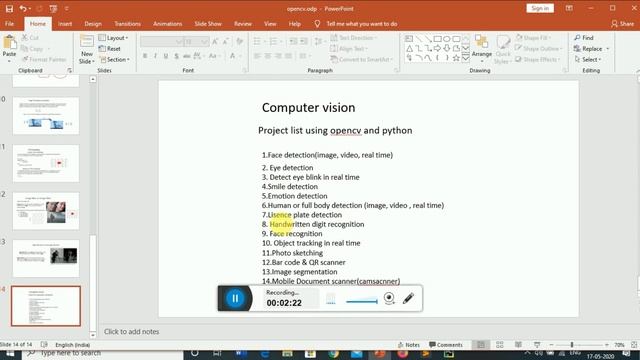Click the recorder volume level slider
Viewport: 640px width, 360px height.
click(362, 301)
